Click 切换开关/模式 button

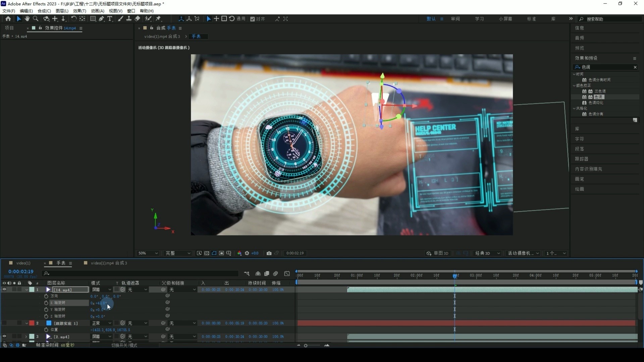(x=124, y=345)
